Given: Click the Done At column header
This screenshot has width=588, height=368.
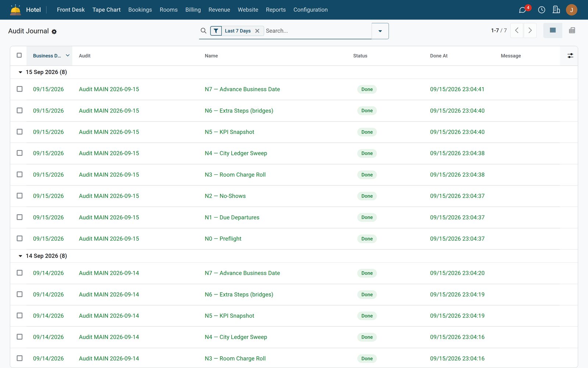Looking at the screenshot, I should click(439, 56).
